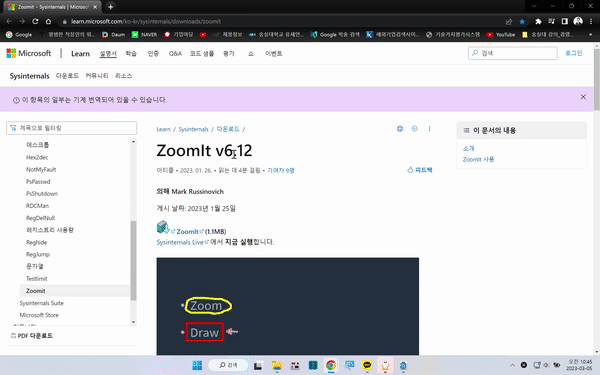Click the Learn header link

pos(80,54)
